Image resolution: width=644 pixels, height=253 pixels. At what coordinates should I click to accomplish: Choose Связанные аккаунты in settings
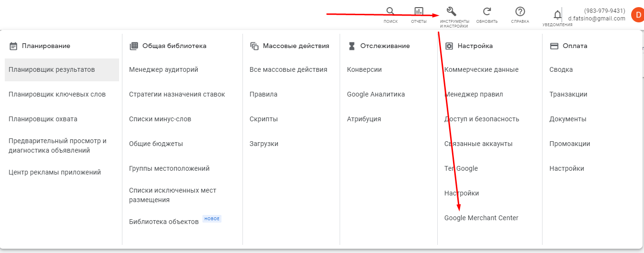pyautogui.click(x=478, y=144)
